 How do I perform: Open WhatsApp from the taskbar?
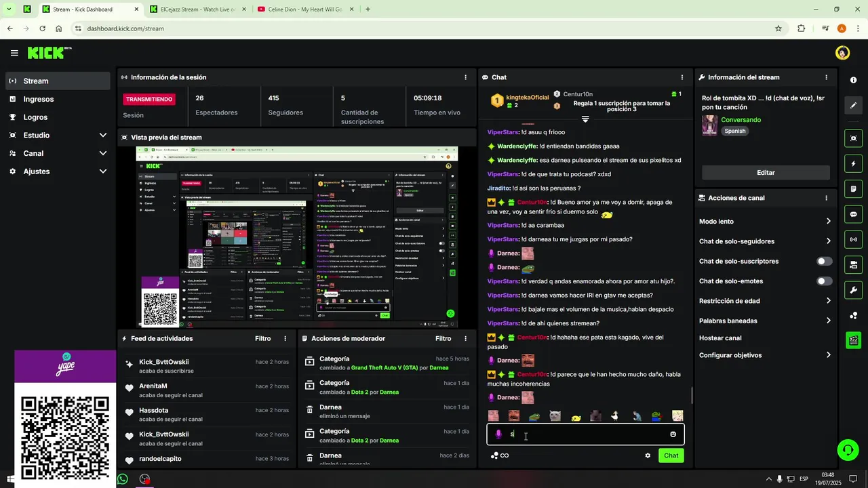tap(122, 479)
